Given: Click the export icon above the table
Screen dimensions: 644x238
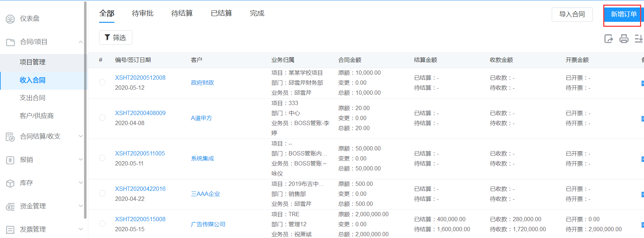Looking at the screenshot, I should 609,39.
